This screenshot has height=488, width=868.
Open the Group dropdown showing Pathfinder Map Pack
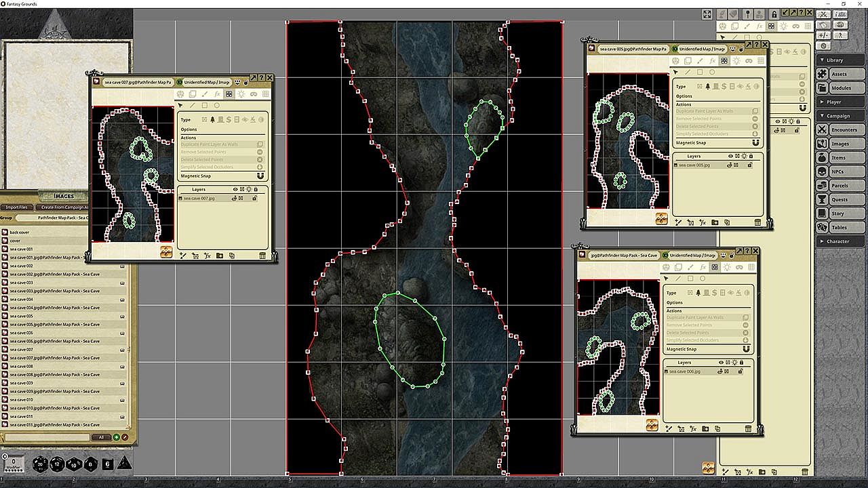pyautogui.click(x=72, y=218)
